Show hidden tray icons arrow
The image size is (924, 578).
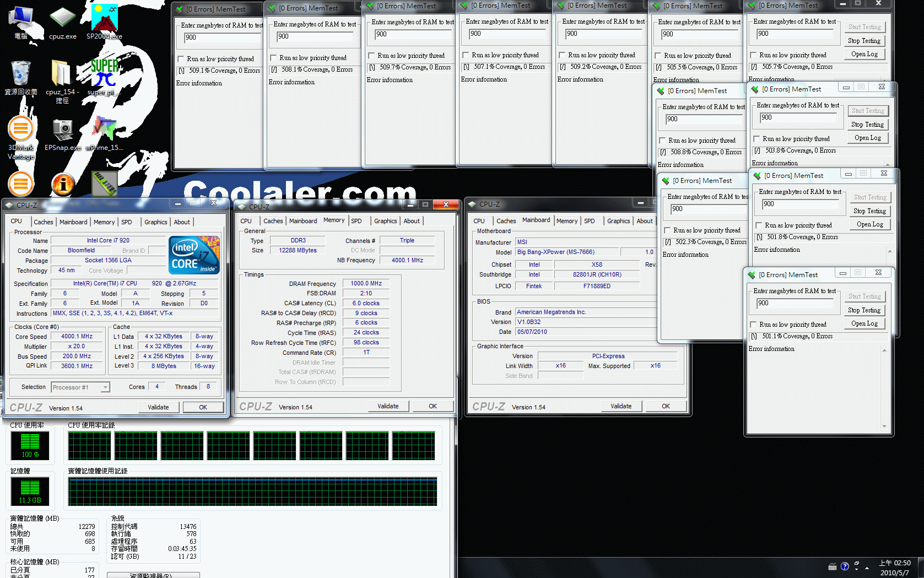867,568
